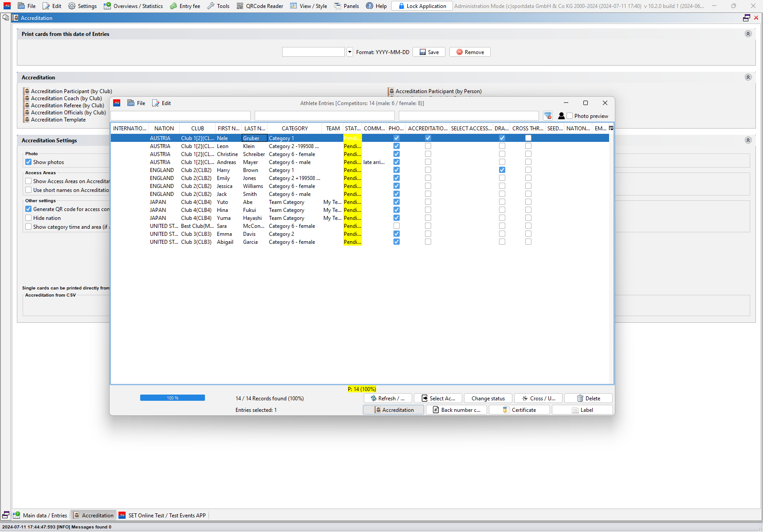
Task: Open the date picker dropdown arrow
Action: point(350,52)
